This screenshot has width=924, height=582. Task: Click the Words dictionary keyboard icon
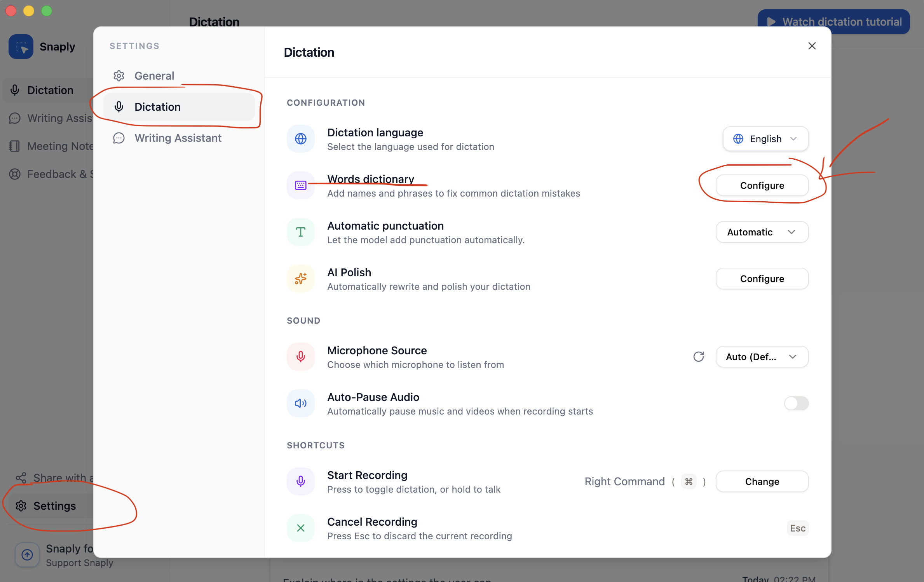(300, 185)
